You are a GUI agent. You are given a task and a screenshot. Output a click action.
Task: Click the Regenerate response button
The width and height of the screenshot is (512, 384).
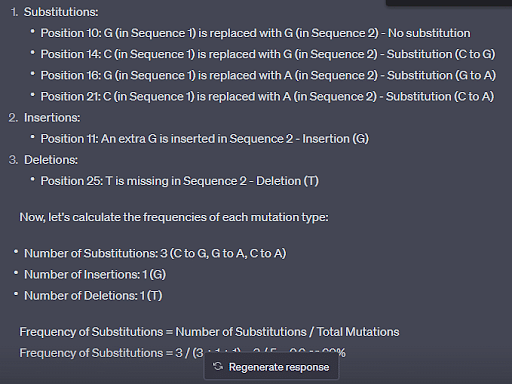coord(271,367)
